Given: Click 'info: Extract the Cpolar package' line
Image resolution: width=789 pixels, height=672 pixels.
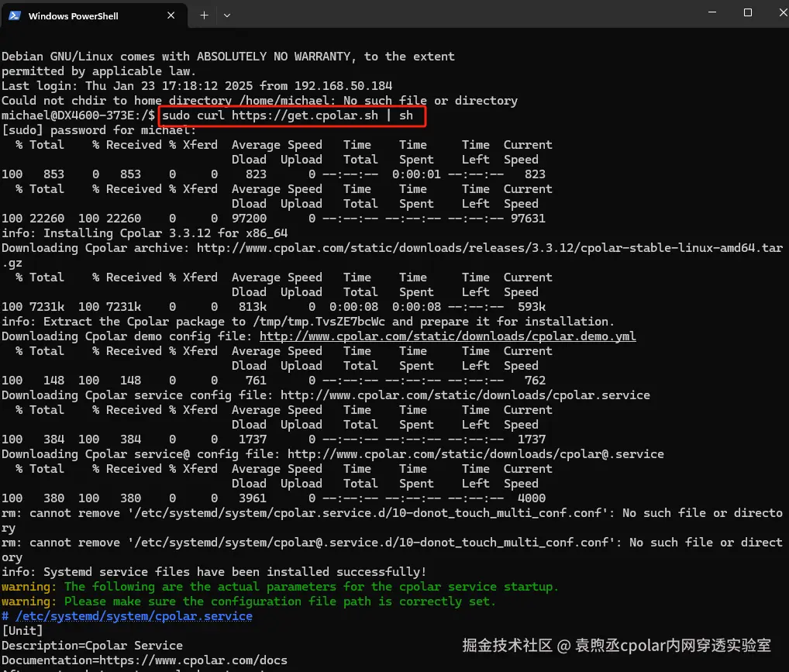Looking at the screenshot, I should pos(308,322).
